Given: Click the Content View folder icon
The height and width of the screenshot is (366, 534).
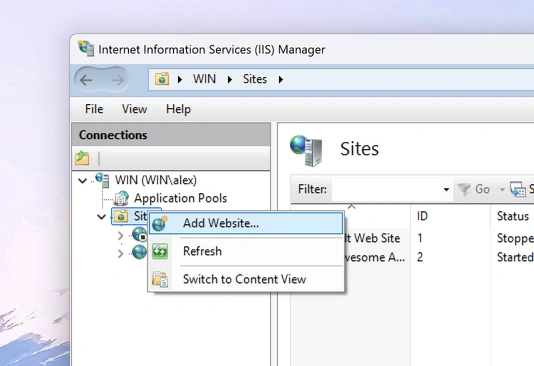Looking at the screenshot, I should 160,279.
